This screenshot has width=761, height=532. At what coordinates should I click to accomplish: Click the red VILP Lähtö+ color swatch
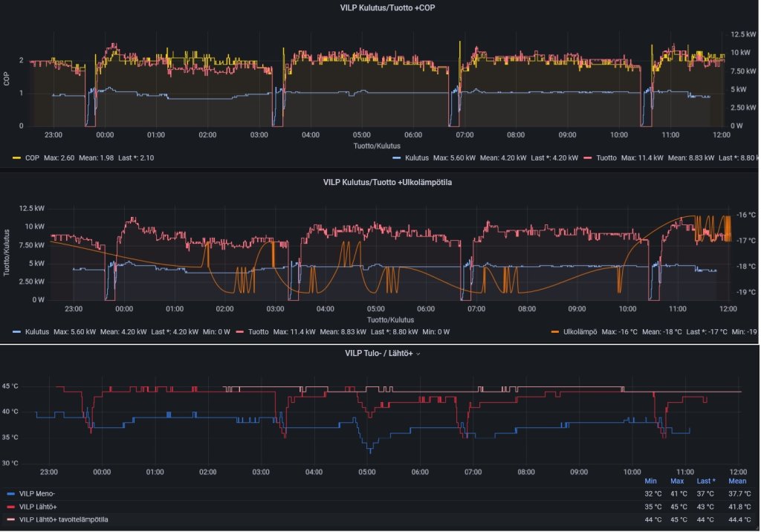10,506
